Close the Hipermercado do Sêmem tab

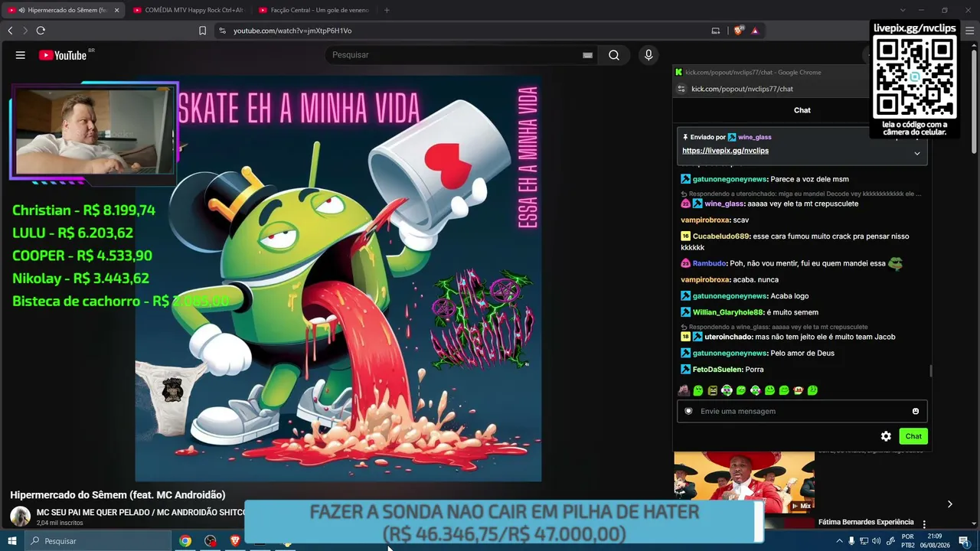pyautogui.click(x=116, y=10)
